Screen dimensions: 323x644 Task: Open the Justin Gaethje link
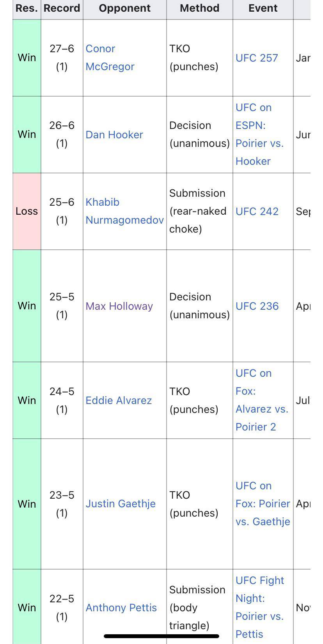(x=121, y=504)
